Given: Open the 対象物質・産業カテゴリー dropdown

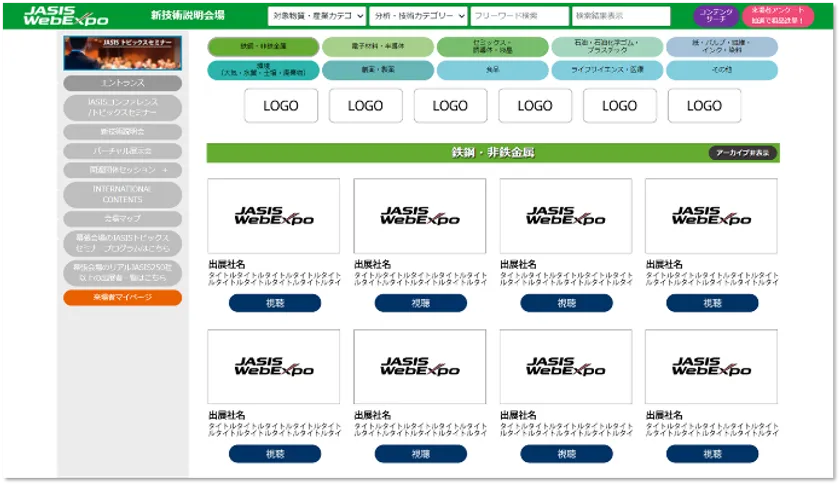Looking at the screenshot, I should [x=317, y=16].
